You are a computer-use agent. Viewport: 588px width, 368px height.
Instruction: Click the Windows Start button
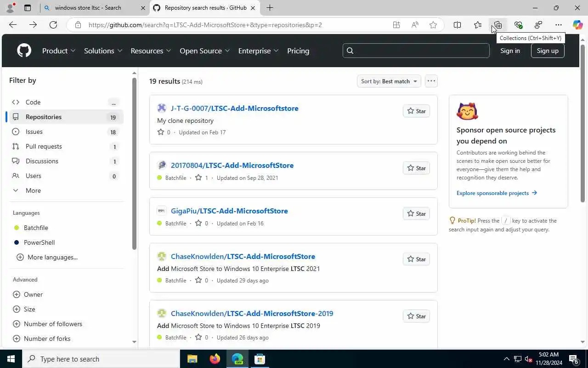pyautogui.click(x=11, y=359)
